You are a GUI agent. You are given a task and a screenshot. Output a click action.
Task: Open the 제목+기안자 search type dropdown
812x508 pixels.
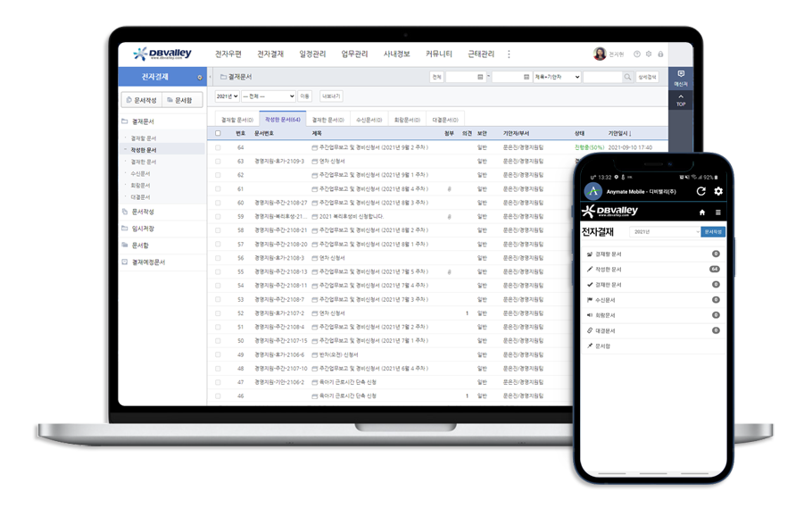click(557, 77)
